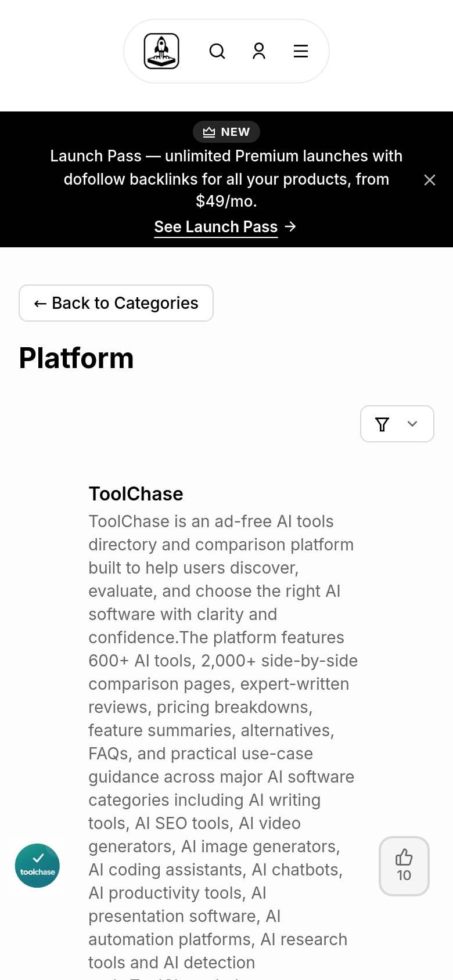Expand the filter dropdown chevron
The height and width of the screenshot is (980, 453).
point(412,424)
